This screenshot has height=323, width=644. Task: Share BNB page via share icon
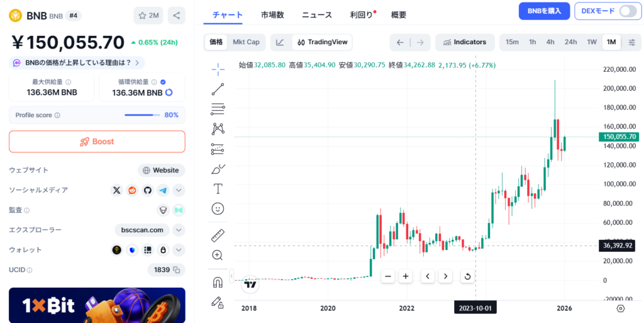176,16
